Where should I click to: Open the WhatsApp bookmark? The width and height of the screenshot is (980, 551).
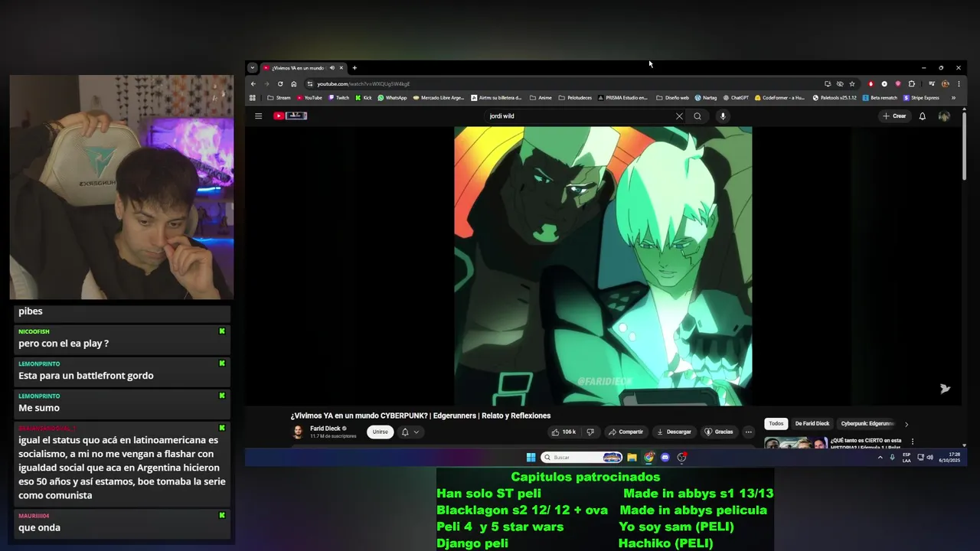[x=393, y=98]
